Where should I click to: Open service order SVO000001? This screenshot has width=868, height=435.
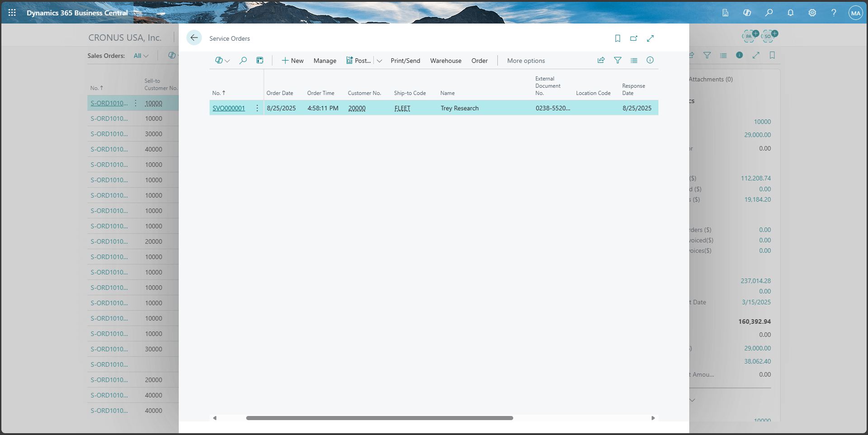tap(228, 108)
